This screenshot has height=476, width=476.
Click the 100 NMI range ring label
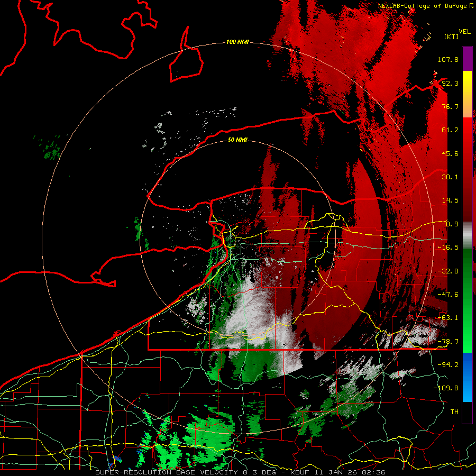[237, 42]
